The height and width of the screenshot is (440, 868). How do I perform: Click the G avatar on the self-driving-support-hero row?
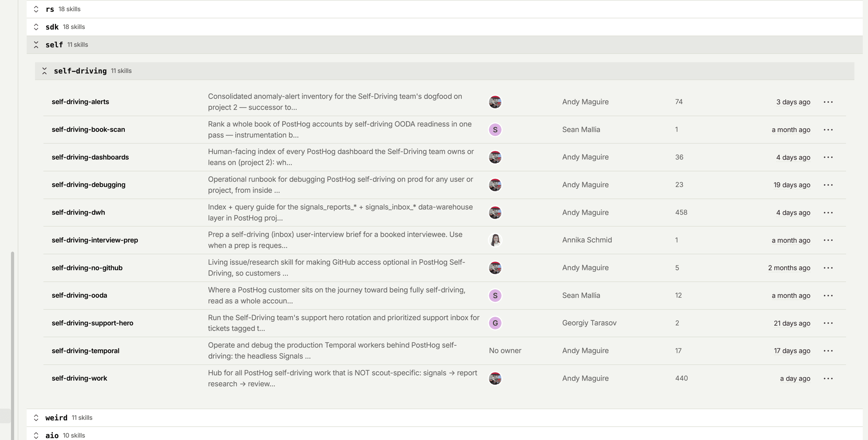pyautogui.click(x=495, y=323)
